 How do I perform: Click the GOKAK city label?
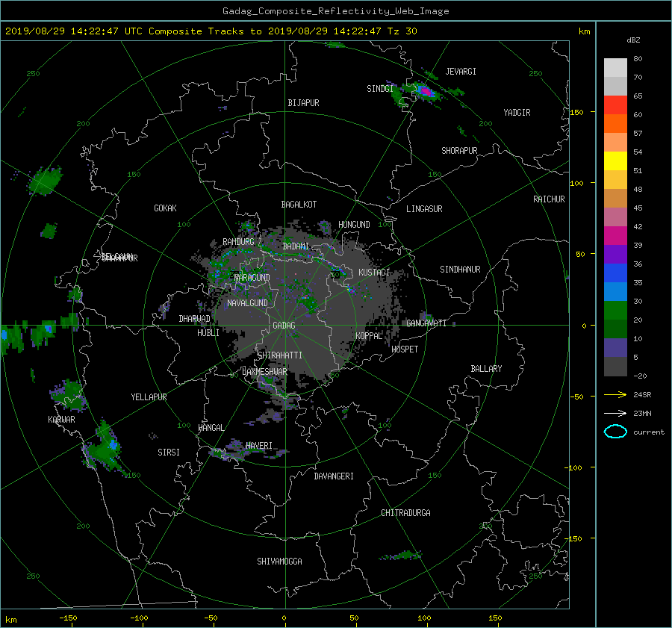pos(166,208)
